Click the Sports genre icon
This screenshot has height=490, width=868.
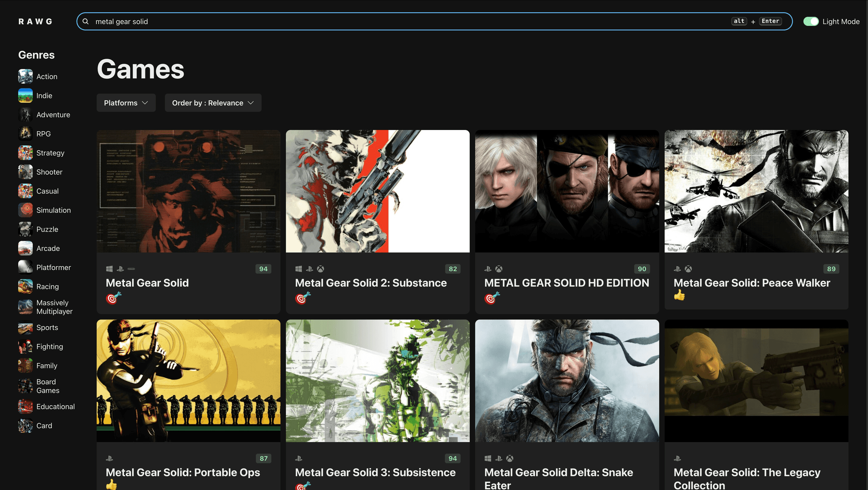pos(25,327)
